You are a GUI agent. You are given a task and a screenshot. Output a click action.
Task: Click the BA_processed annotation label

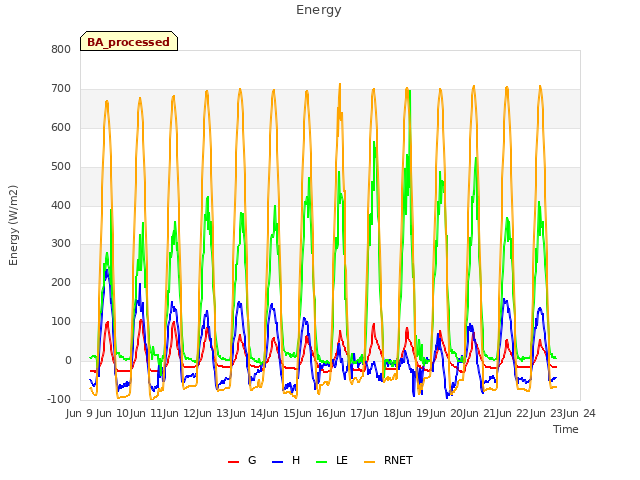coord(129,41)
